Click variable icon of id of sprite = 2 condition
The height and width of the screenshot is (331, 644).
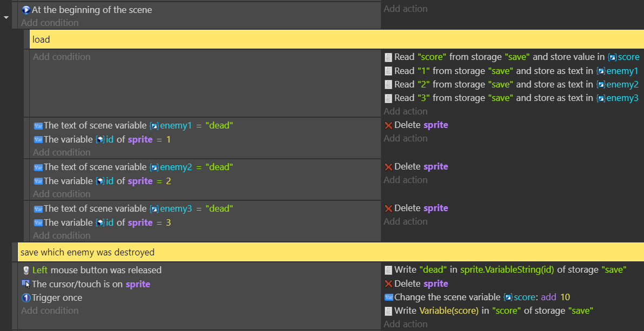click(38, 181)
